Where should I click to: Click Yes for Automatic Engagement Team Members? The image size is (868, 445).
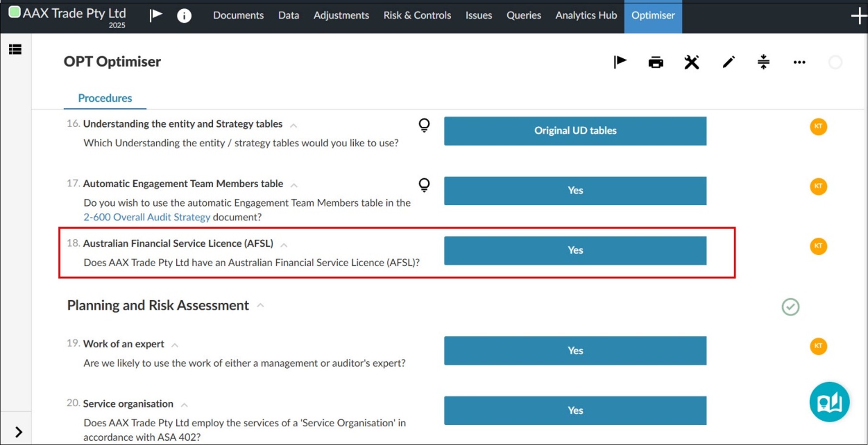(x=575, y=191)
